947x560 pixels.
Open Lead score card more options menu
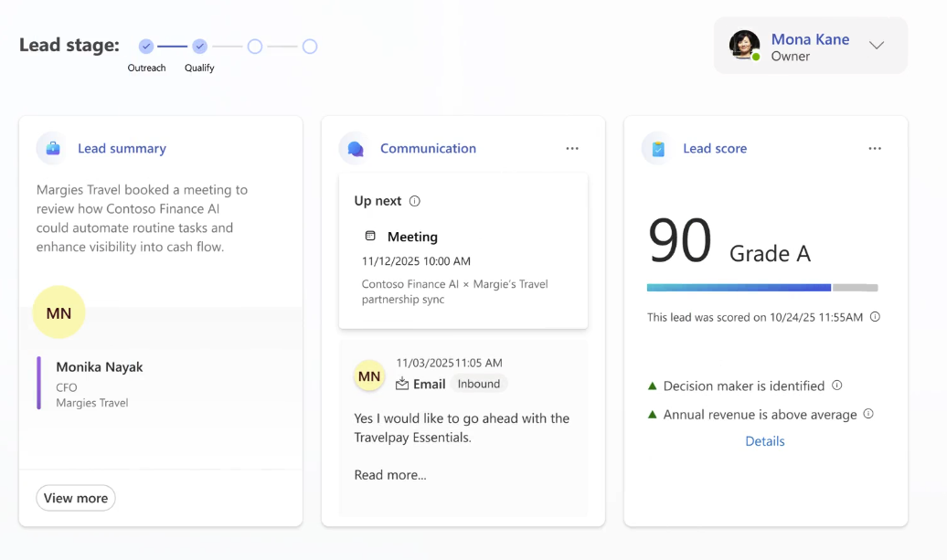[875, 148]
